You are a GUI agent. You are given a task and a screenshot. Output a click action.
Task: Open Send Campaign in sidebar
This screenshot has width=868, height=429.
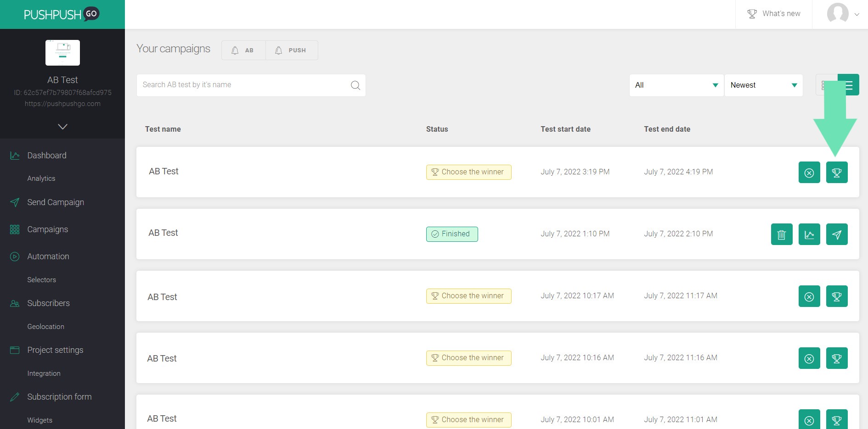coord(56,202)
